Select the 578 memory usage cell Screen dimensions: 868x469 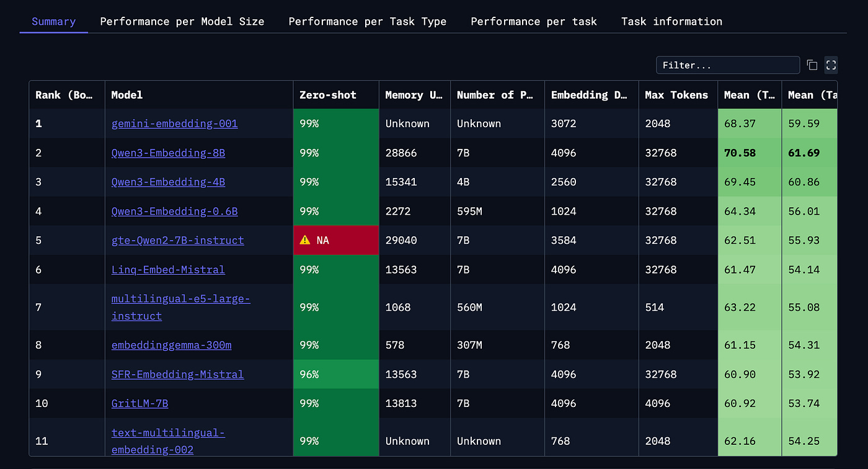[415, 345]
